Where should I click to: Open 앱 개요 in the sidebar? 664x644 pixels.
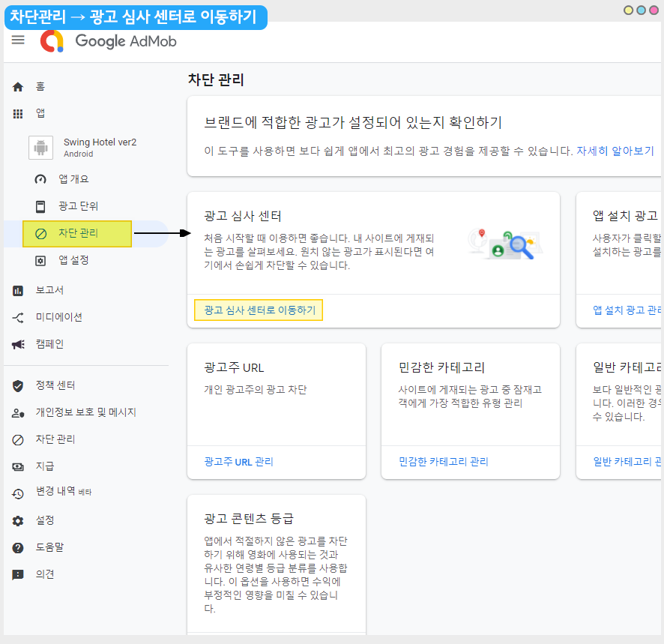coord(73,179)
